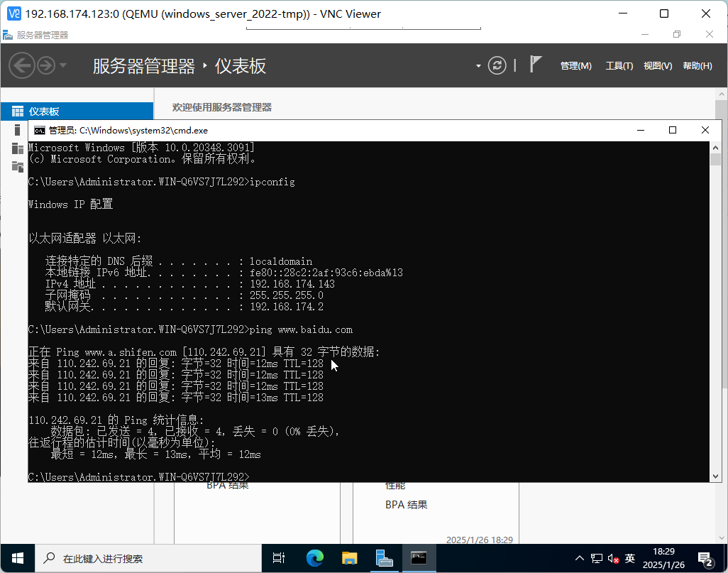Image resolution: width=728 pixels, height=573 pixels.
Task: Open the 视图(V) menu
Action: point(658,66)
